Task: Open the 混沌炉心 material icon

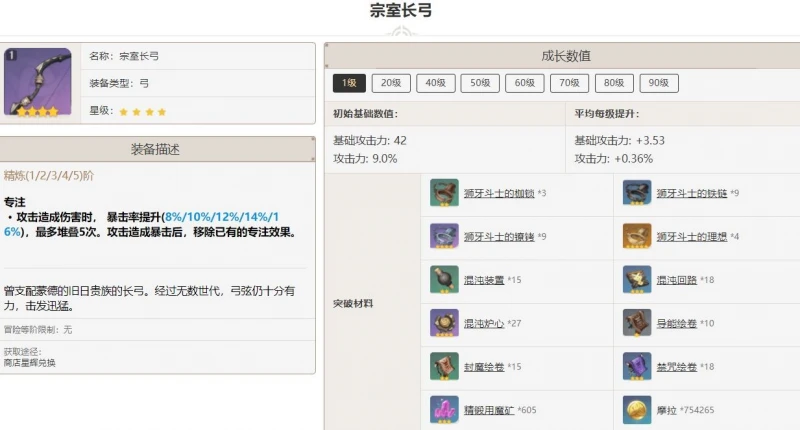Action: (x=444, y=322)
